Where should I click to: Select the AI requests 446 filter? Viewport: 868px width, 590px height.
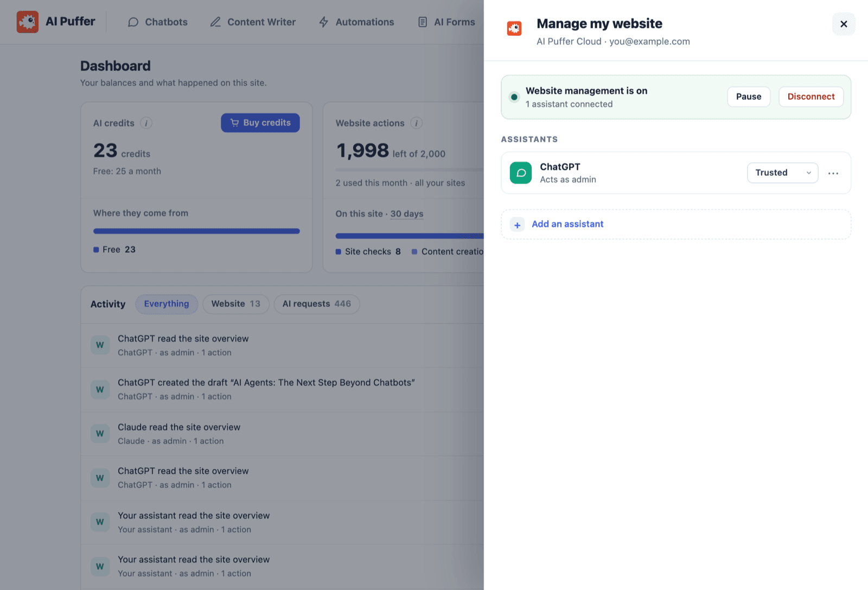(317, 304)
